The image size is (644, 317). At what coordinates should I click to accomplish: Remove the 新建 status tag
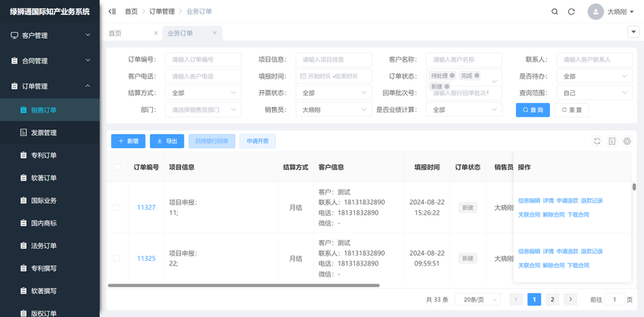coord(447,86)
